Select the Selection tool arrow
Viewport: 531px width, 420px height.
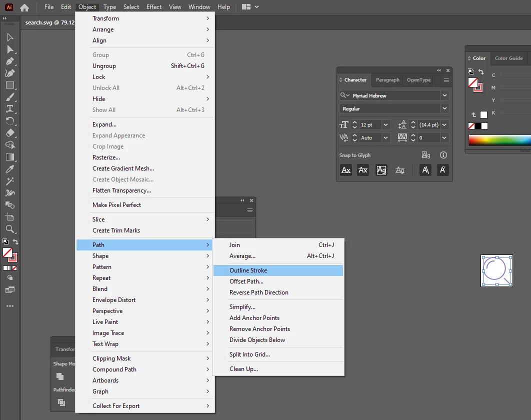(10, 37)
